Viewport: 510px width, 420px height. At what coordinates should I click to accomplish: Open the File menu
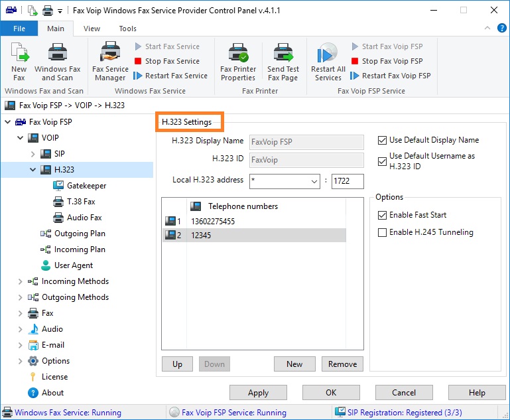(x=19, y=29)
